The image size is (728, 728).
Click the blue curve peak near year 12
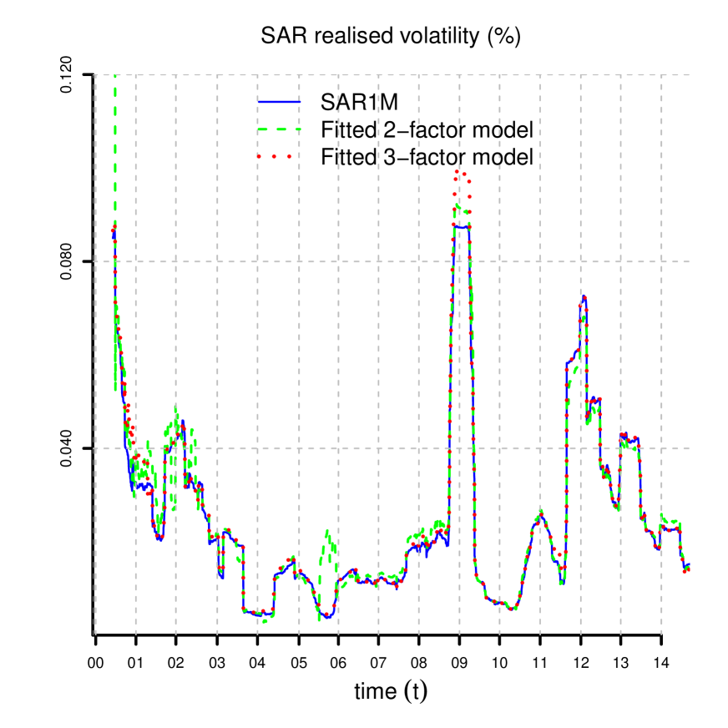pyautogui.click(x=584, y=297)
